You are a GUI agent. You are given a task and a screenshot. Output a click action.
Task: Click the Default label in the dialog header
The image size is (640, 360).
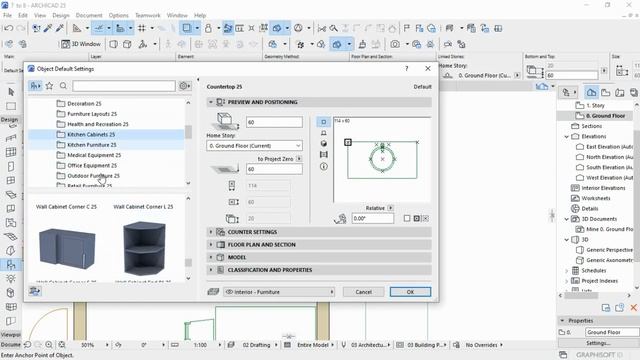tap(422, 87)
